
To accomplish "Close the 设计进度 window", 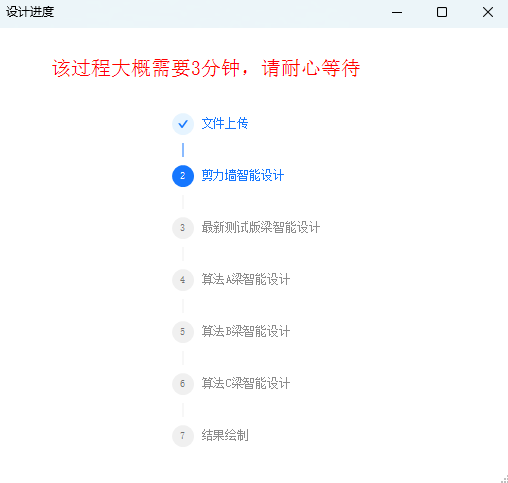I will [488, 13].
